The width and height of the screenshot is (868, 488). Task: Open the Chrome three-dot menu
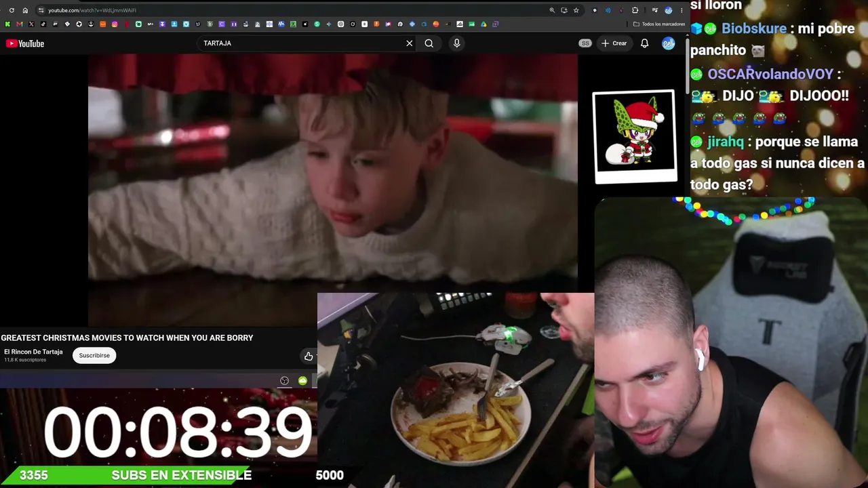682,10
